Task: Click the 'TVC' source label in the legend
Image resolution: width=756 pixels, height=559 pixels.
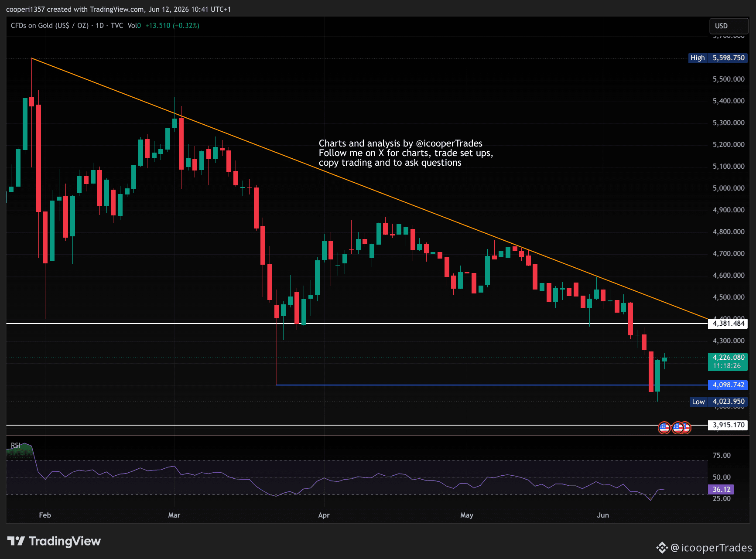Action: pos(117,26)
